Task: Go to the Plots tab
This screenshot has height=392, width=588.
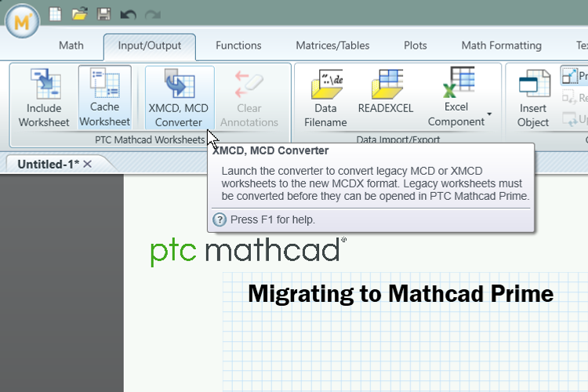Action: [416, 45]
